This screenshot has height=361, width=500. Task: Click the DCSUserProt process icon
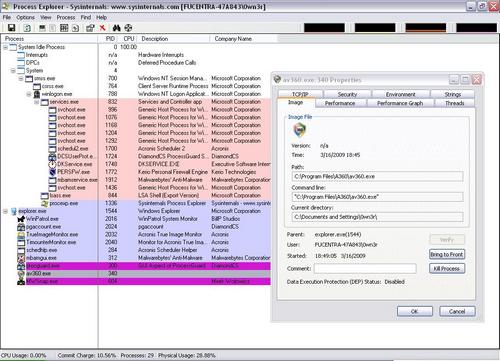coord(52,156)
